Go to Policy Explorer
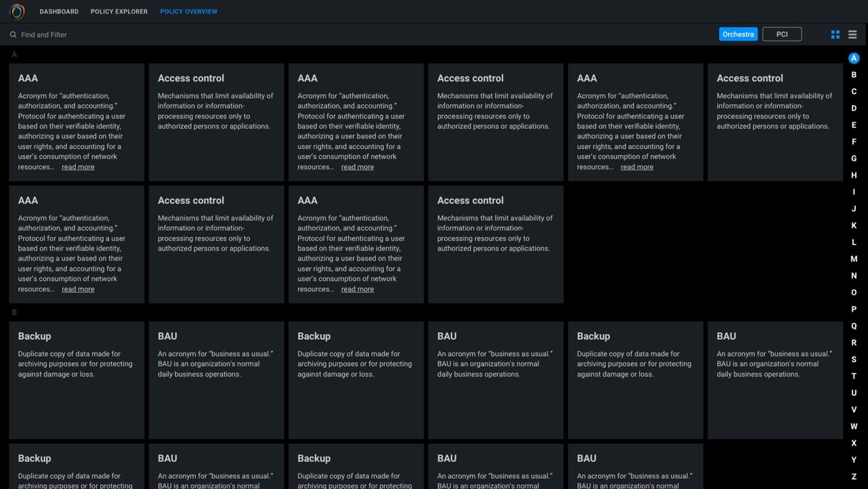The height and width of the screenshot is (489, 868). pyautogui.click(x=119, y=12)
